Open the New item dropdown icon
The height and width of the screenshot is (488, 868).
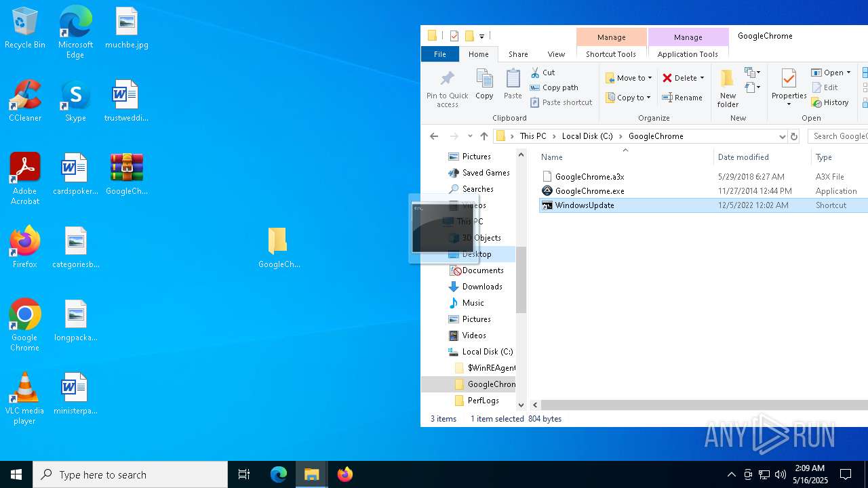coord(752,73)
